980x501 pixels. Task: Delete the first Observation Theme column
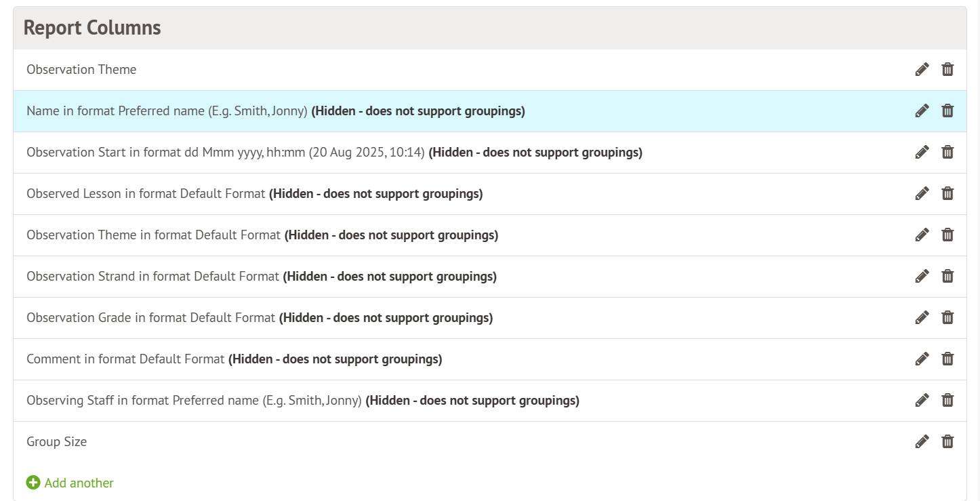[947, 69]
